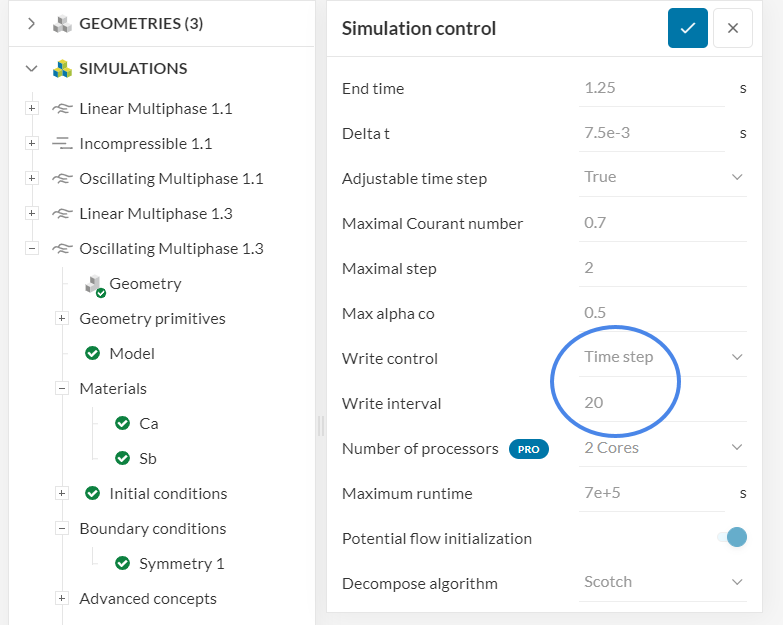The width and height of the screenshot is (783, 625).
Task: Toggle Potential flow initialization switch
Action: [x=732, y=538]
